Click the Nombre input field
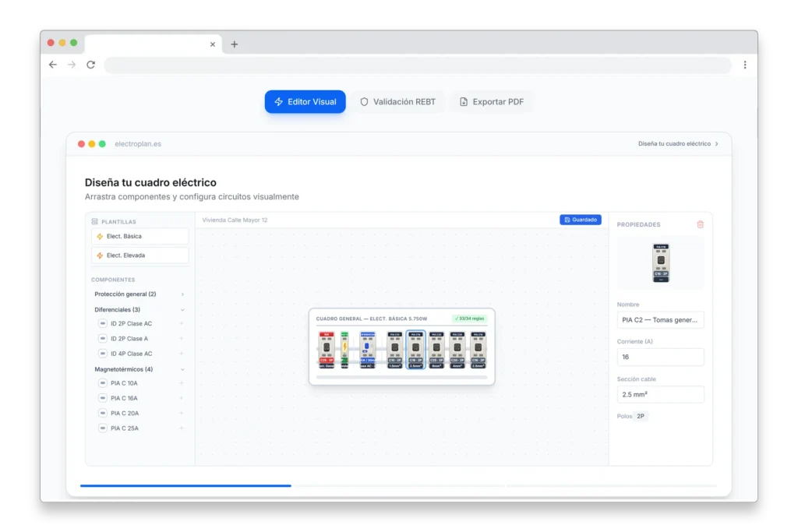The height and width of the screenshot is (532, 798). tap(661, 320)
